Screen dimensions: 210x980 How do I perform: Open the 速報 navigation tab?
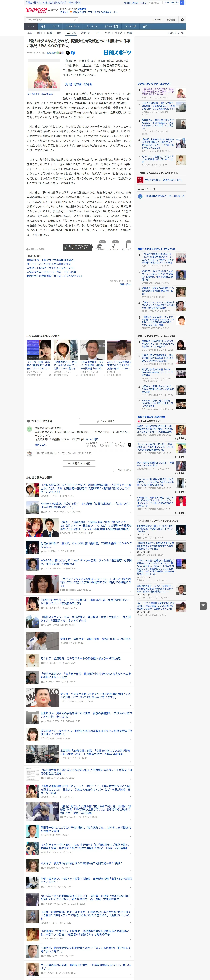click(43, 27)
